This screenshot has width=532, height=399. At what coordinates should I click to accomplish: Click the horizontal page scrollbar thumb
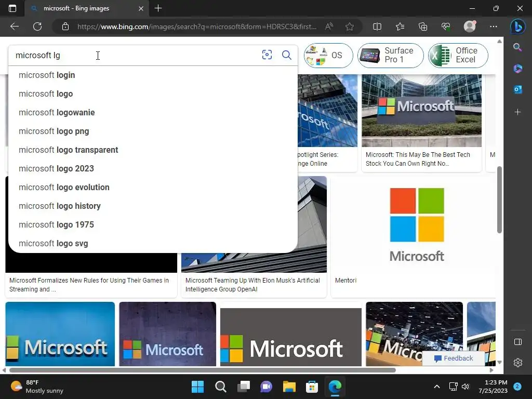[x=202, y=370]
